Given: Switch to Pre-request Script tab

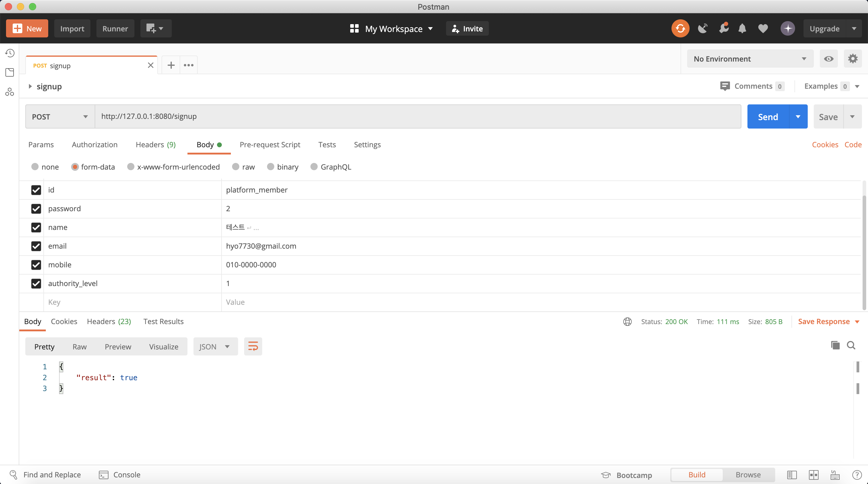Looking at the screenshot, I should (x=269, y=145).
